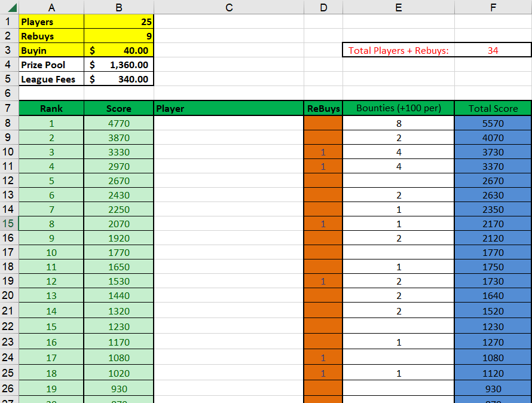The height and width of the screenshot is (403, 532).
Task: Click the Buyin label cell
Action: coord(51,50)
